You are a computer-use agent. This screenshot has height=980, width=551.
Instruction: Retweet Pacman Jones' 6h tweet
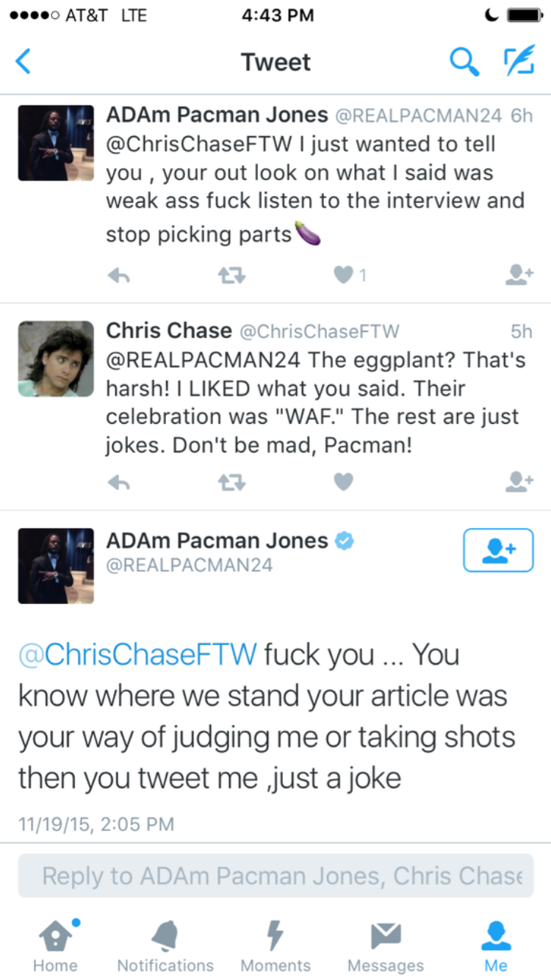(x=231, y=275)
